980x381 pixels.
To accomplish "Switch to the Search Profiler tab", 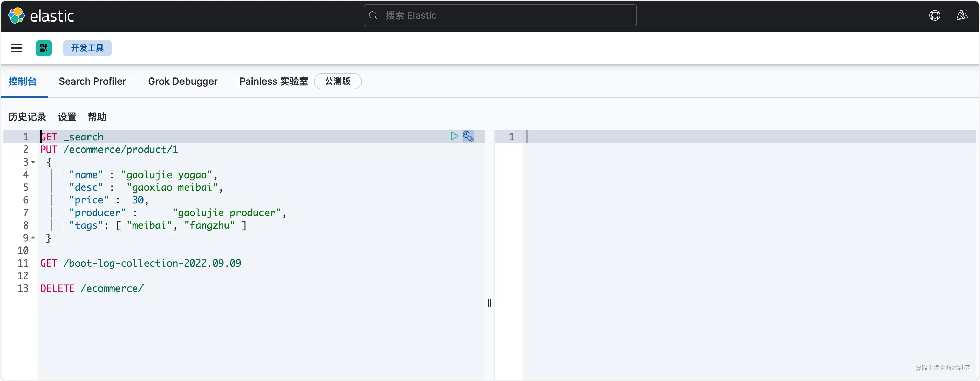I will (93, 81).
